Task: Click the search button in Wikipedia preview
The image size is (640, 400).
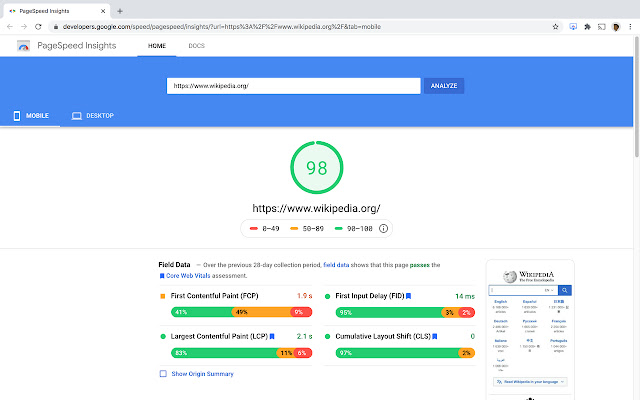Action: pos(564,290)
